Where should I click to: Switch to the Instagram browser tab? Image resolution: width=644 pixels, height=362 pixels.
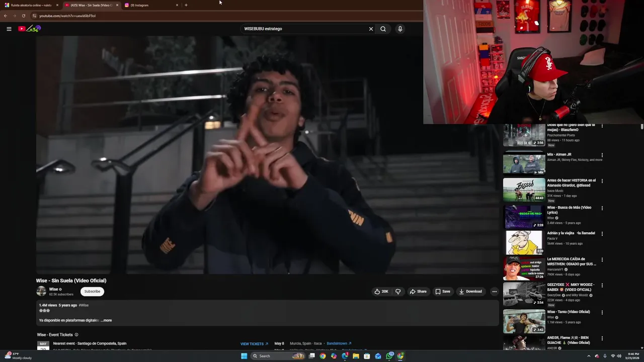click(x=151, y=5)
